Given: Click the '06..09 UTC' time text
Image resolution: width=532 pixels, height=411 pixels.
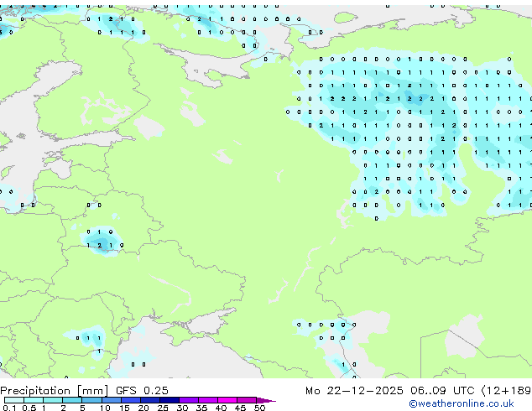Looking at the screenshot, I should [441, 391].
